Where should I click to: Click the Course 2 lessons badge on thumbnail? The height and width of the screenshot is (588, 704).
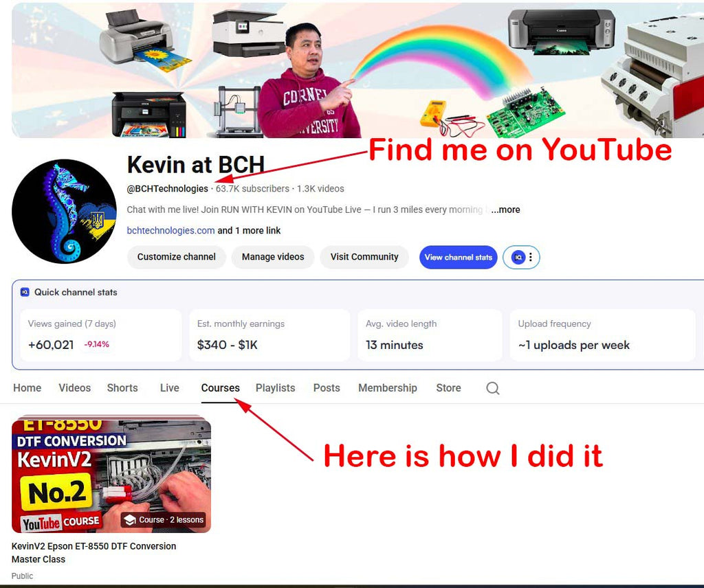click(164, 520)
